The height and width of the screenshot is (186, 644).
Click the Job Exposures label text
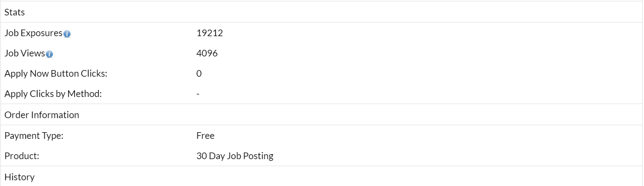point(33,33)
